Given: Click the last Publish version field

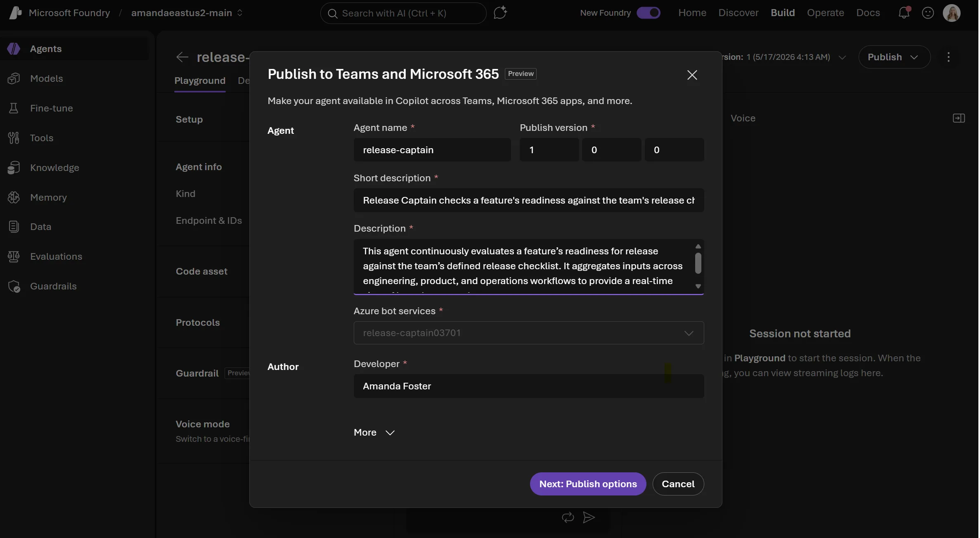Looking at the screenshot, I should coord(674,149).
